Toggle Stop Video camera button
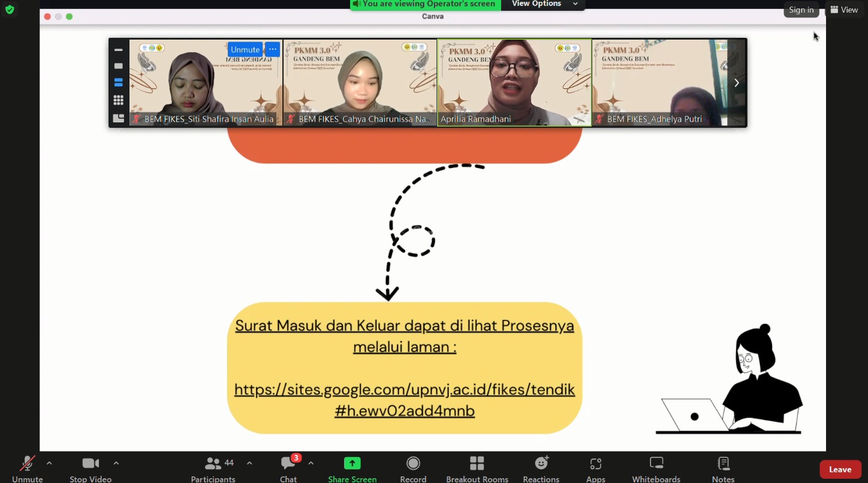Viewport: 868px width, 483px height. 91,464
